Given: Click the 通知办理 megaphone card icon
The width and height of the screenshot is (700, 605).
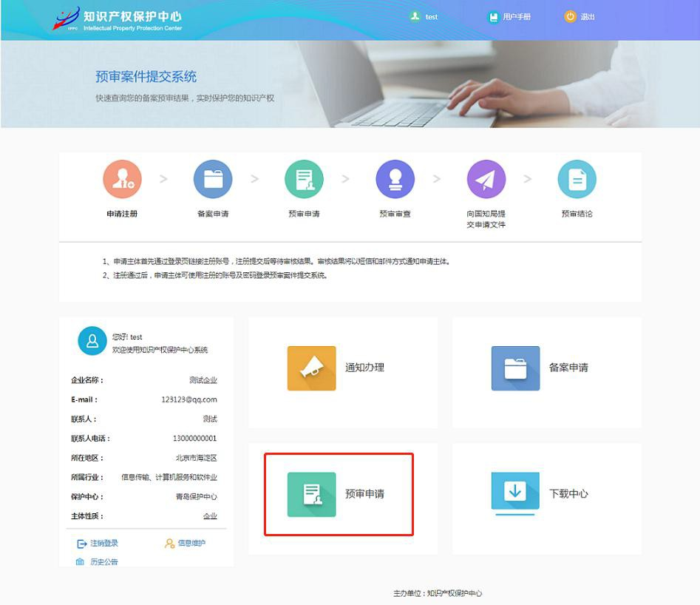Looking at the screenshot, I should [310, 368].
